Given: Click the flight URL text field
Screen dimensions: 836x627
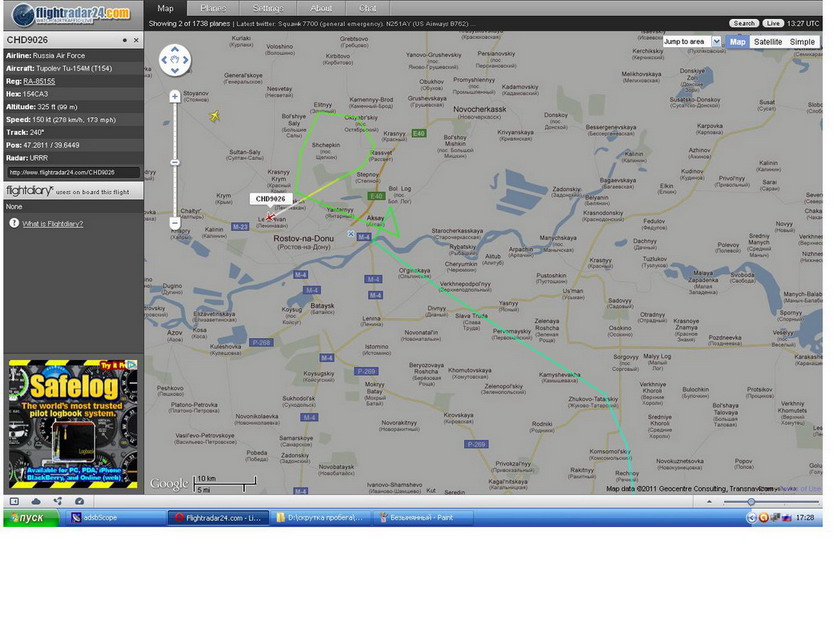Looking at the screenshot, I should pyautogui.click(x=74, y=172).
